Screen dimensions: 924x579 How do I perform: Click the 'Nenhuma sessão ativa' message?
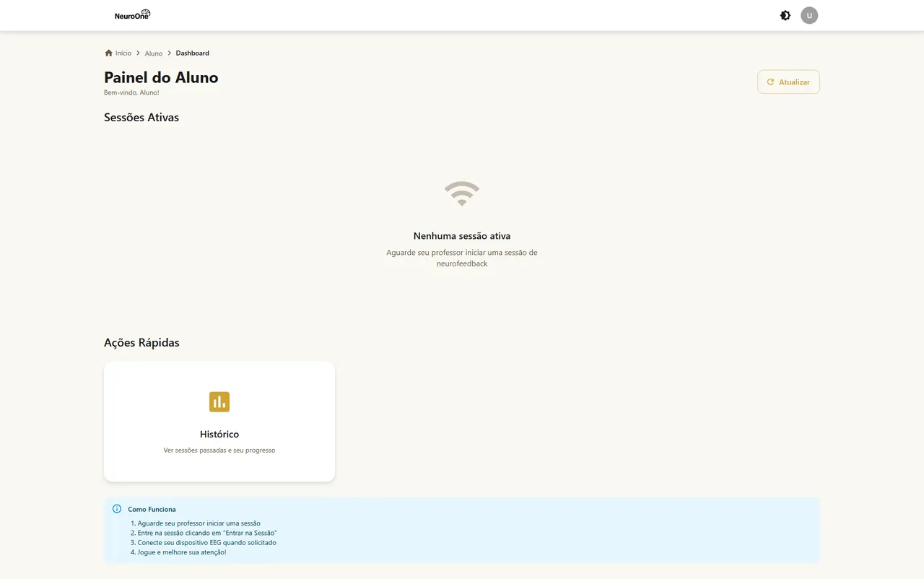462,236
